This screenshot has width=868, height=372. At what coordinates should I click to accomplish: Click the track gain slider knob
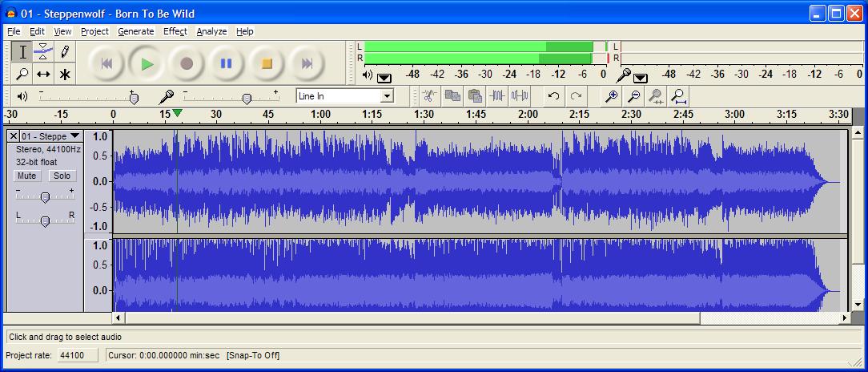tap(46, 197)
